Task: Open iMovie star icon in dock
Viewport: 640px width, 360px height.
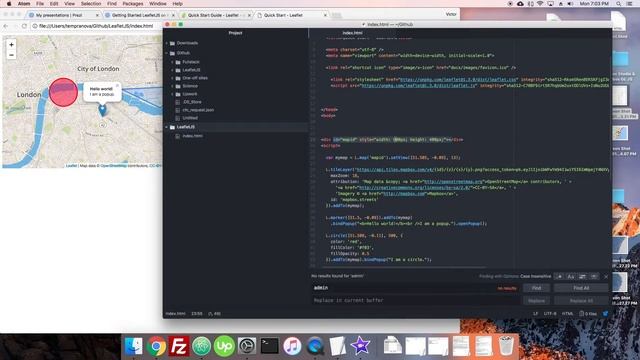Action: coord(360,346)
